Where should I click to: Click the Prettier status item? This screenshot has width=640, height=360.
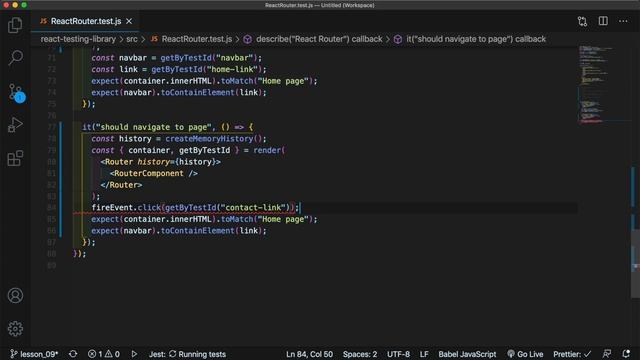tap(572, 354)
